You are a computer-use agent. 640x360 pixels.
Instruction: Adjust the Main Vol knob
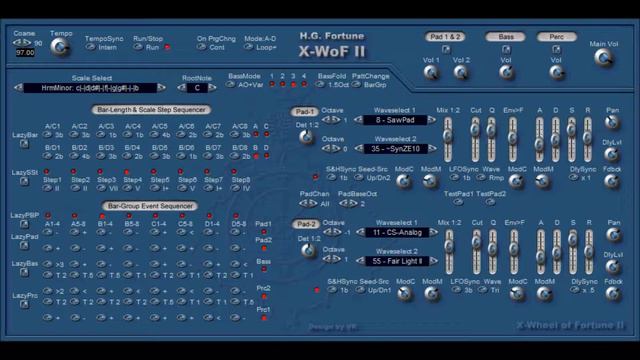pyautogui.click(x=603, y=58)
